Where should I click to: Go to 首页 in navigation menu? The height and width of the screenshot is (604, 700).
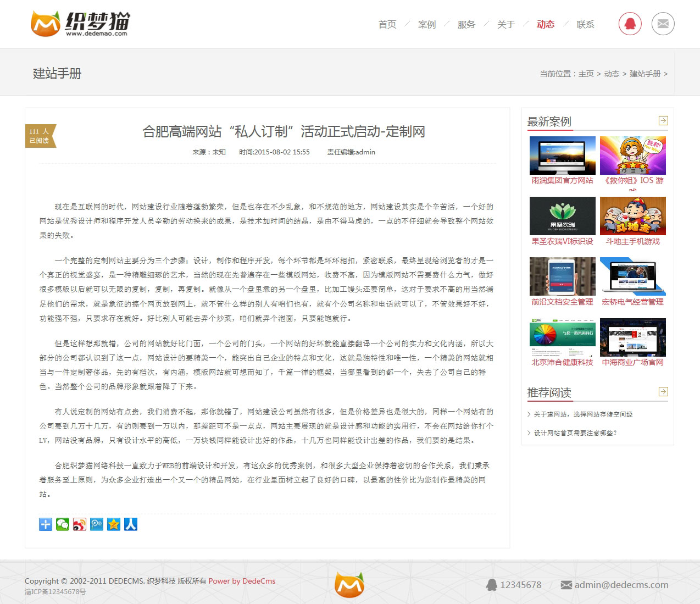coord(387,25)
